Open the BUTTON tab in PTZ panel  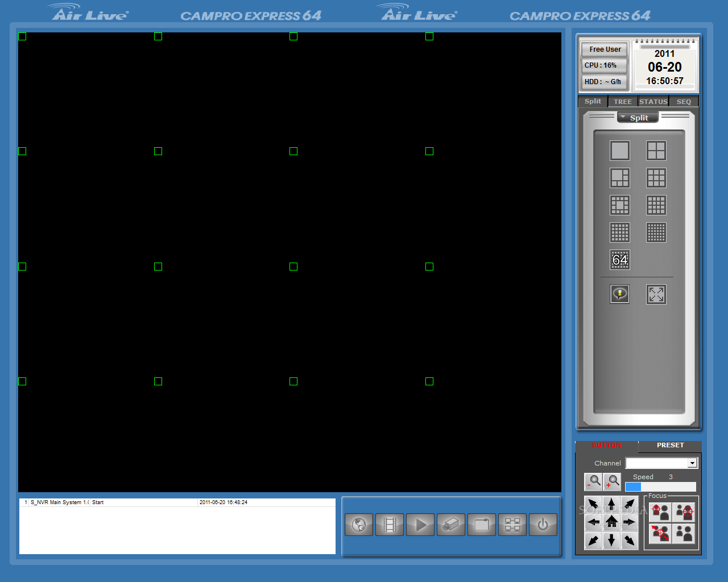607,445
